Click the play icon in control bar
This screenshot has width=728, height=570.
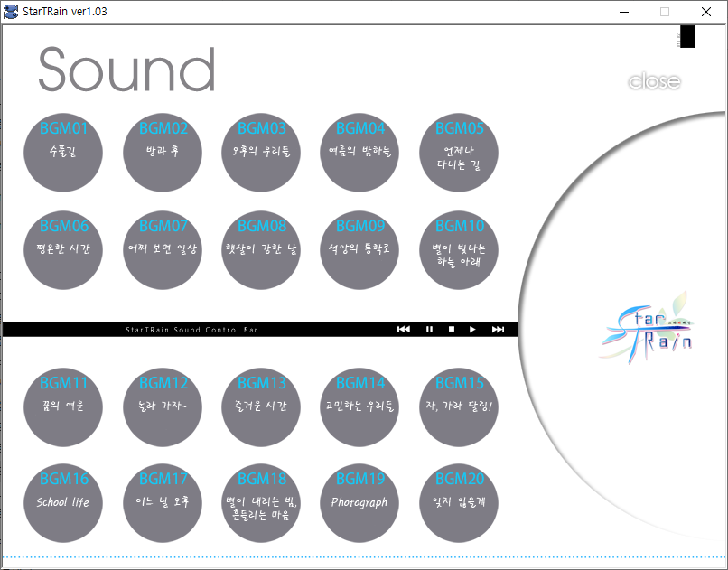point(472,329)
